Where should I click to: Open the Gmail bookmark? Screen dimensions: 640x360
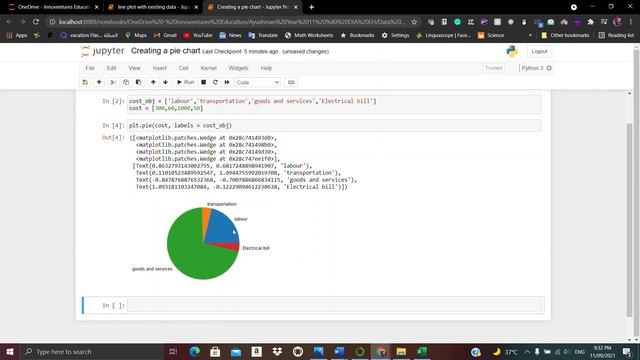point(165,36)
